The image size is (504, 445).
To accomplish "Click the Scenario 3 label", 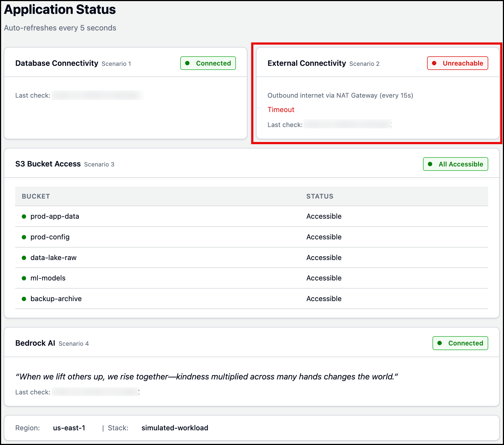I will [x=99, y=164].
